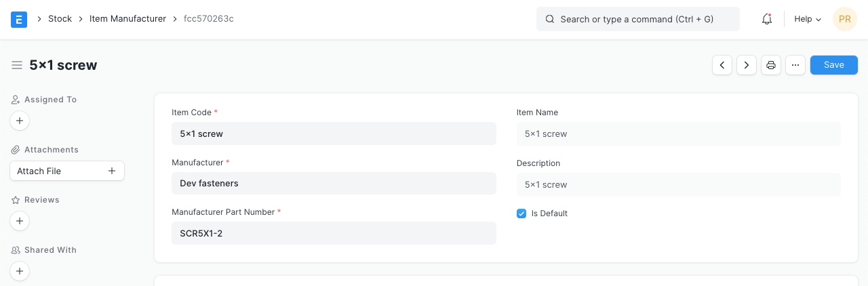Add a review under Reviews
The width and height of the screenshot is (868, 286).
pos(20,221)
